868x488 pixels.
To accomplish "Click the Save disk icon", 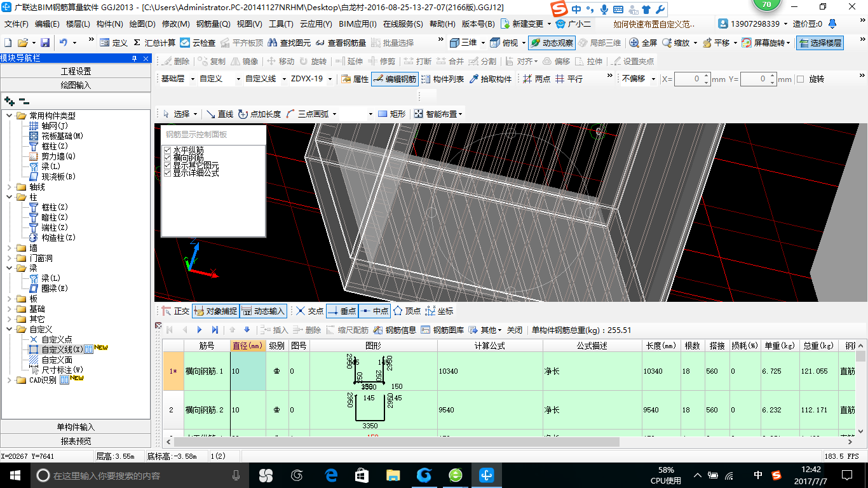I will pyautogui.click(x=45, y=43).
